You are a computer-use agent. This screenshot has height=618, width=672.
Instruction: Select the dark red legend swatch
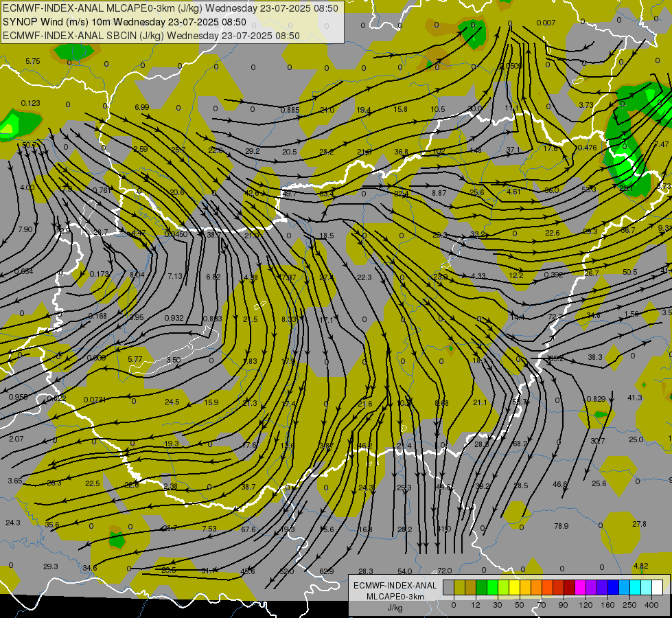(570, 587)
